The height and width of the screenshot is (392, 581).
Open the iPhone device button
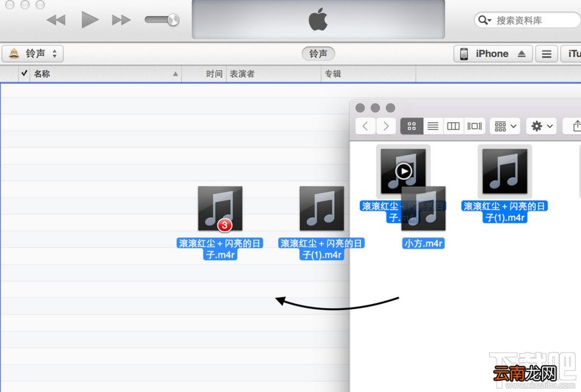point(493,54)
